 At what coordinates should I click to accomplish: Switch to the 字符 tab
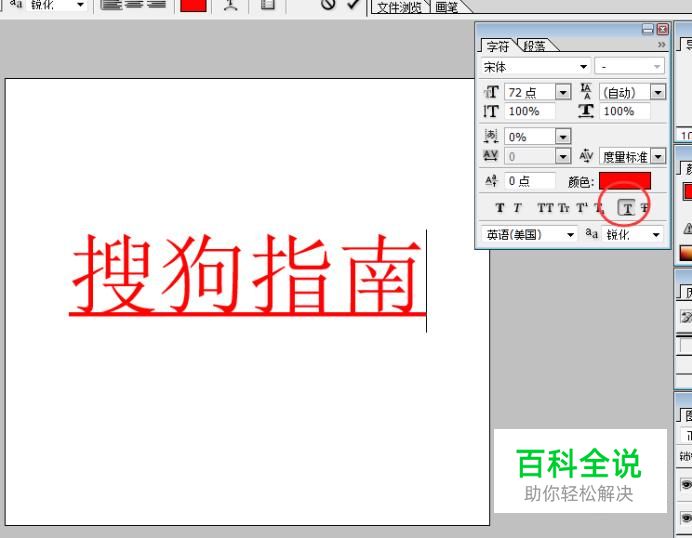(x=498, y=46)
